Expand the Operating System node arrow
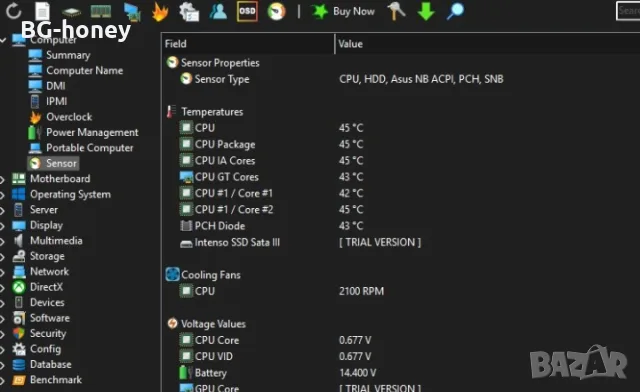 [x=3, y=195]
